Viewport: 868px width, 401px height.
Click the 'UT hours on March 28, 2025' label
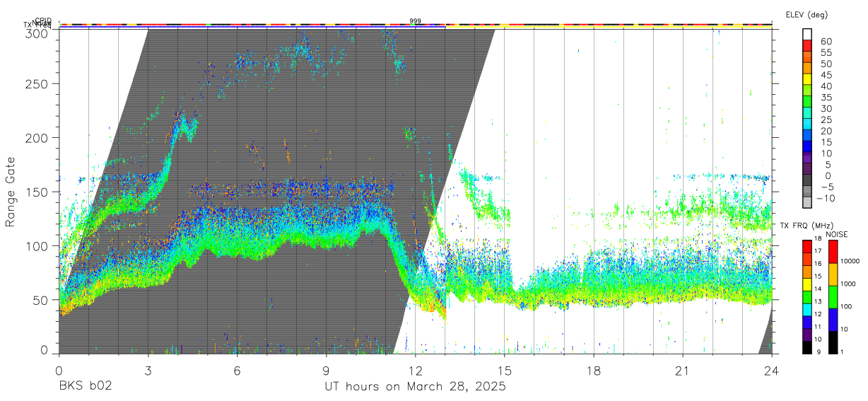tap(415, 388)
